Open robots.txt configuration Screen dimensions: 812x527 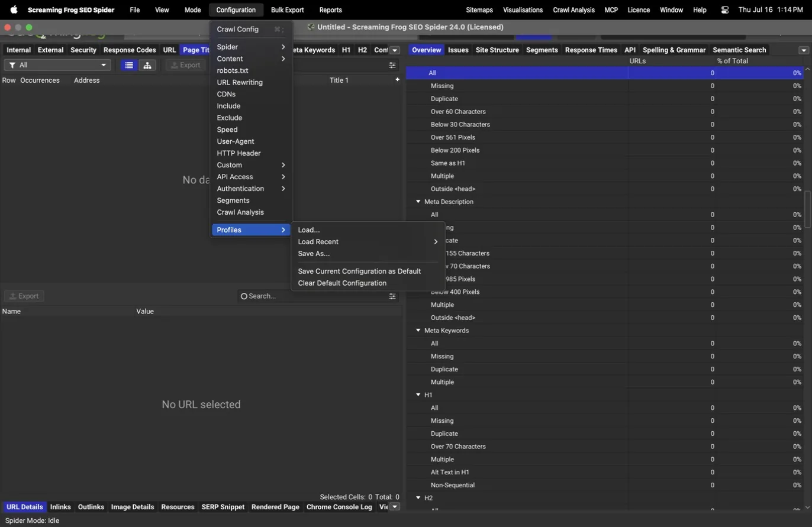[x=251, y=70]
